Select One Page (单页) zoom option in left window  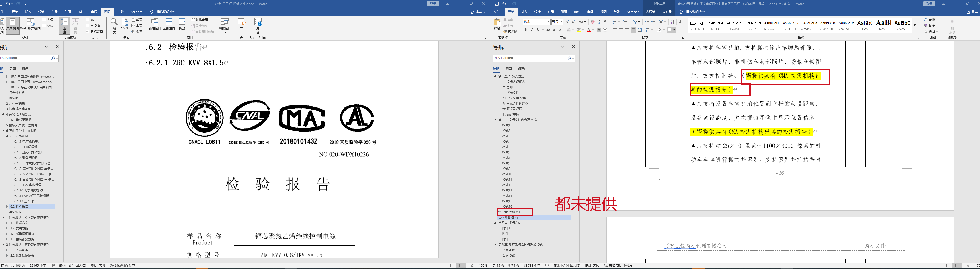pyautogui.click(x=137, y=19)
